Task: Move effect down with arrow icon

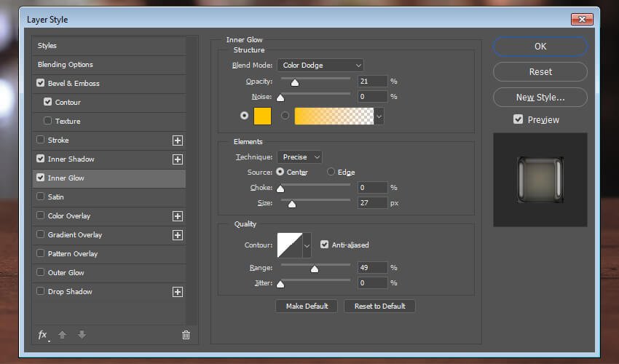Action: click(82, 335)
